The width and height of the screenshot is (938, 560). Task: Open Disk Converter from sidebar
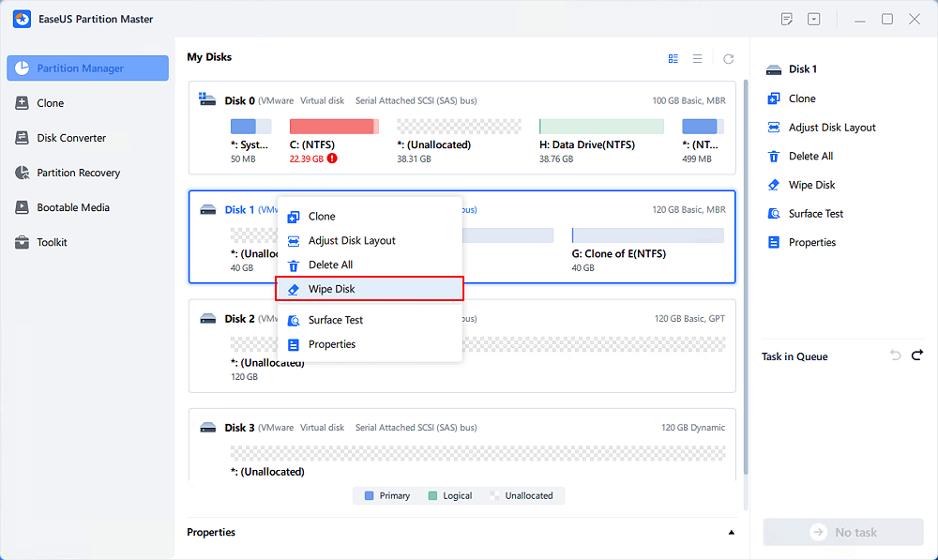(x=70, y=138)
